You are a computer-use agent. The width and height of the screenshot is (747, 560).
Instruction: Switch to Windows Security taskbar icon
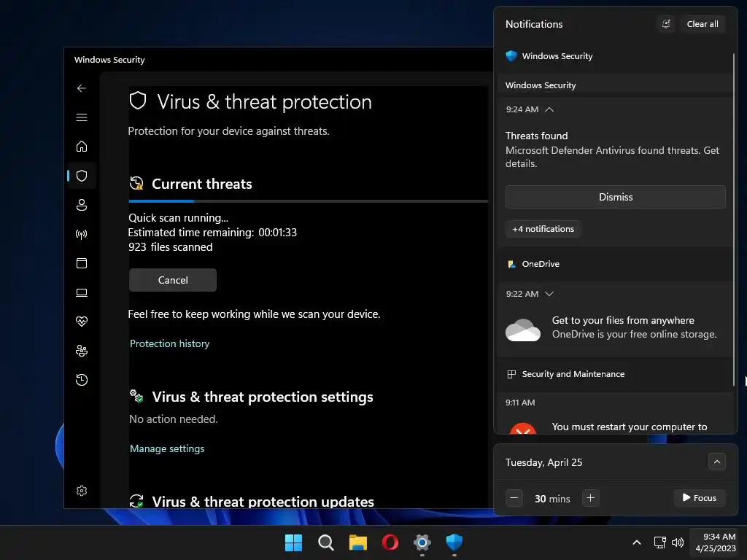454,542
